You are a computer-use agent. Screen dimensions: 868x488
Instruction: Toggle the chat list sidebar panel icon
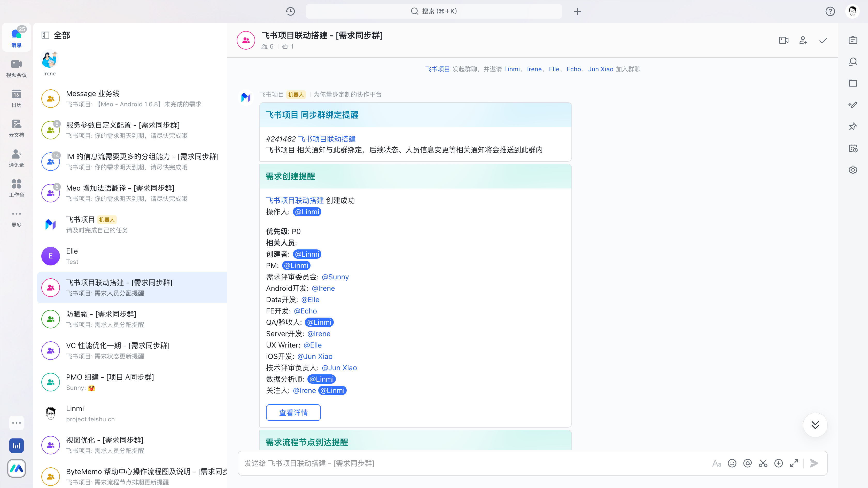pos(45,35)
